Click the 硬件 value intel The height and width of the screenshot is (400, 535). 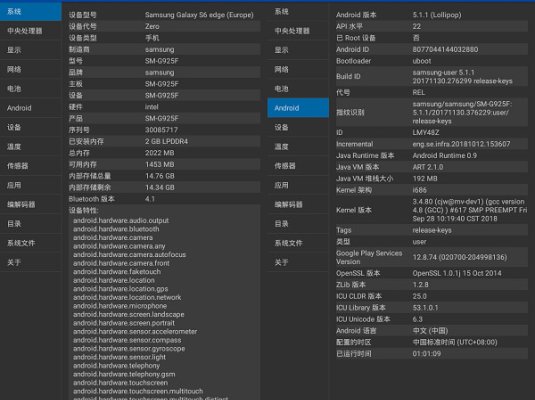[151, 107]
